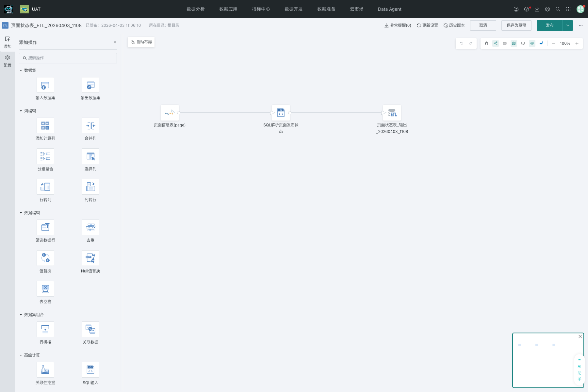Click the 自动布局 button

141,42
